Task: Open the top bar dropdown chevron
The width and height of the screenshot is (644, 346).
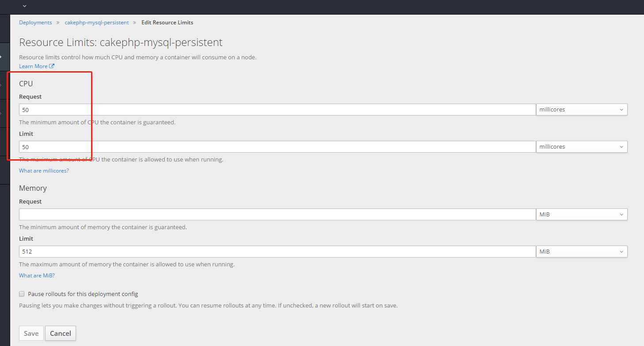Action: tap(24, 6)
